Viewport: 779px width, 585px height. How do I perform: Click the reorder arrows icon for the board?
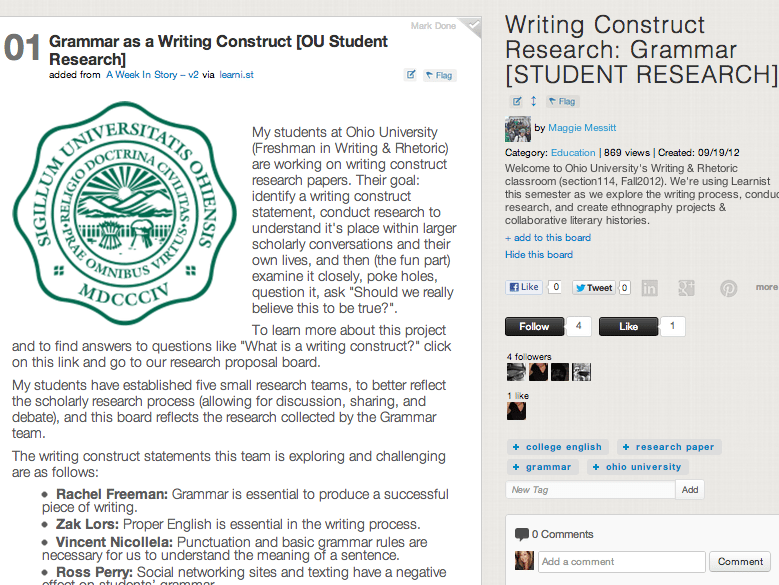(534, 101)
